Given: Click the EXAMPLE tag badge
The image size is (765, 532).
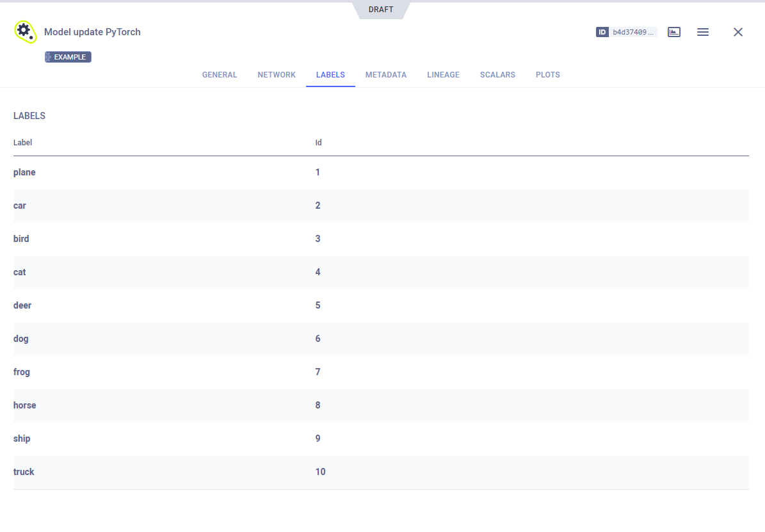Looking at the screenshot, I should 68,57.
